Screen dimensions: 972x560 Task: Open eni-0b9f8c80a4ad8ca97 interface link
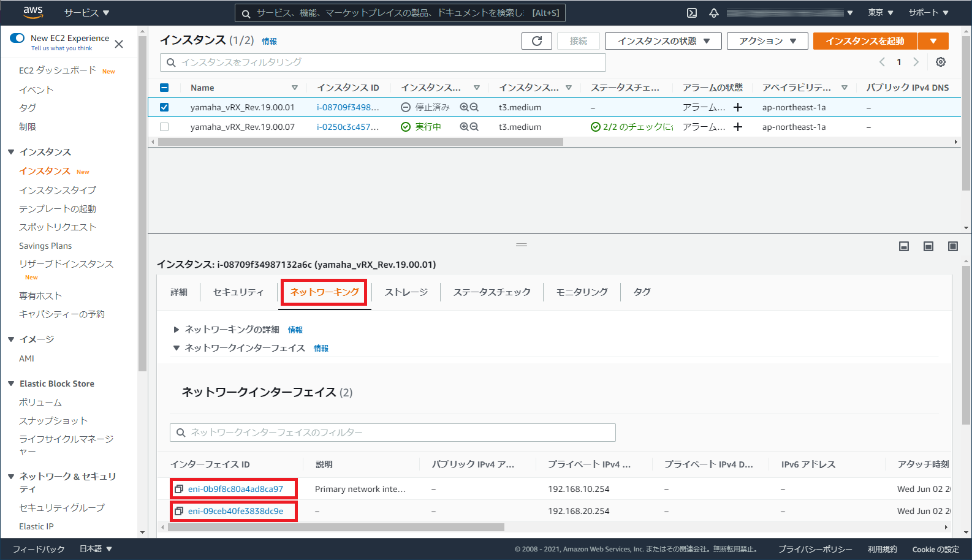(x=235, y=489)
